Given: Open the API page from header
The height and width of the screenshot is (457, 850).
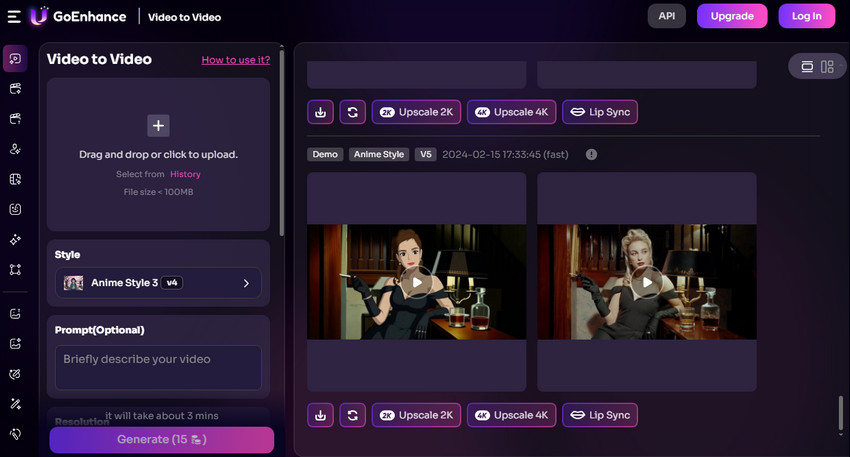Looking at the screenshot, I should click(666, 16).
